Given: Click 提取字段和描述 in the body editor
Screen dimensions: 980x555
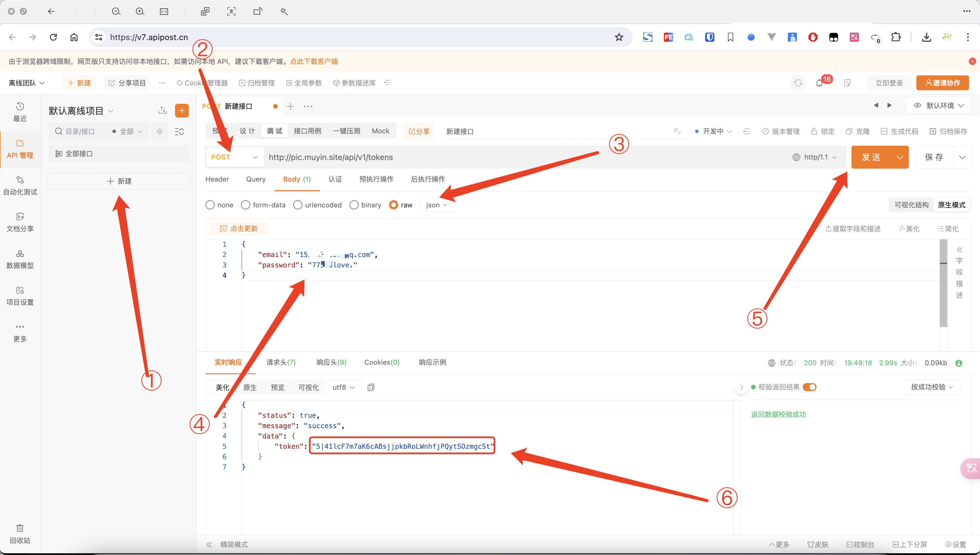Looking at the screenshot, I should (x=853, y=229).
